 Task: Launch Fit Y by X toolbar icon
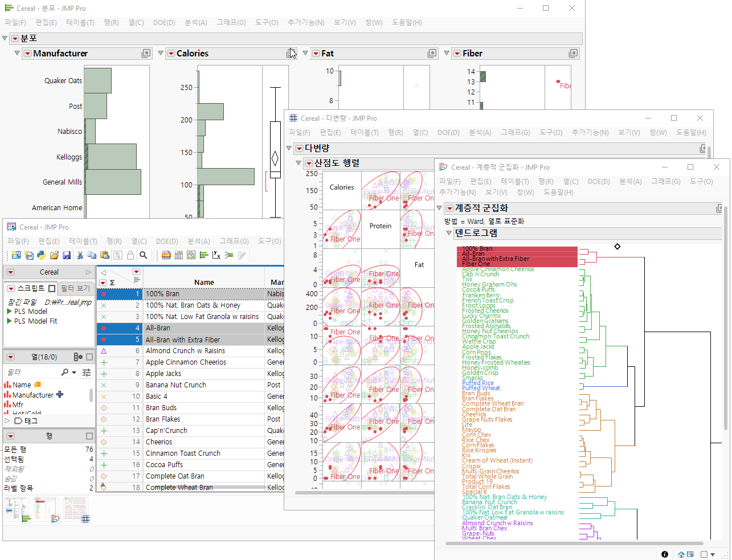216,255
